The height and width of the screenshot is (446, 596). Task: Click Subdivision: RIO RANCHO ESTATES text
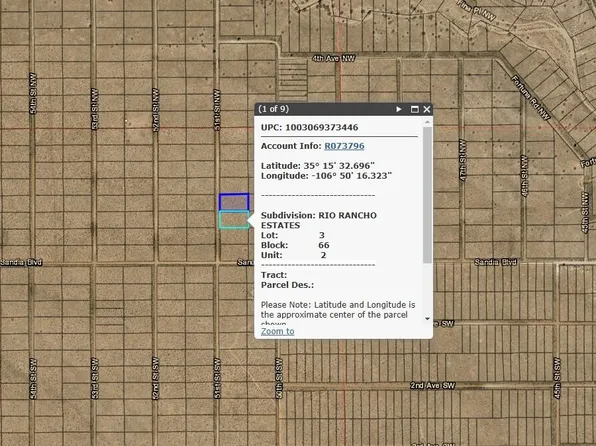319,220
